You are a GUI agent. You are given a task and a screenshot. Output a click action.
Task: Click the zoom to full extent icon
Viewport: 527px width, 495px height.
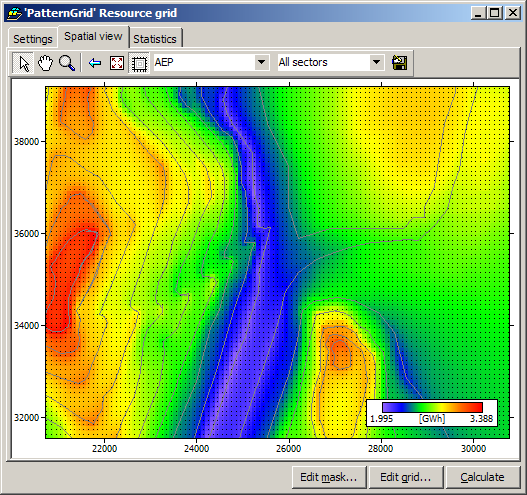(x=117, y=63)
